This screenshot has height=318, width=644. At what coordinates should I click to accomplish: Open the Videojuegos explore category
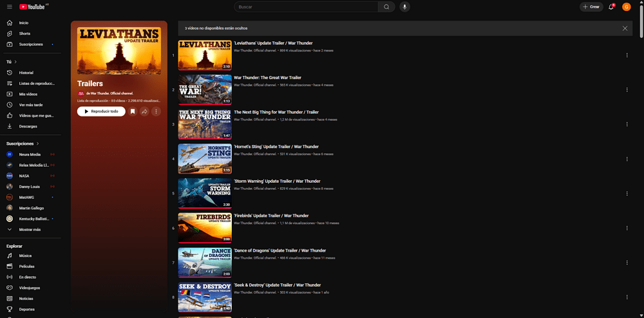pos(30,288)
